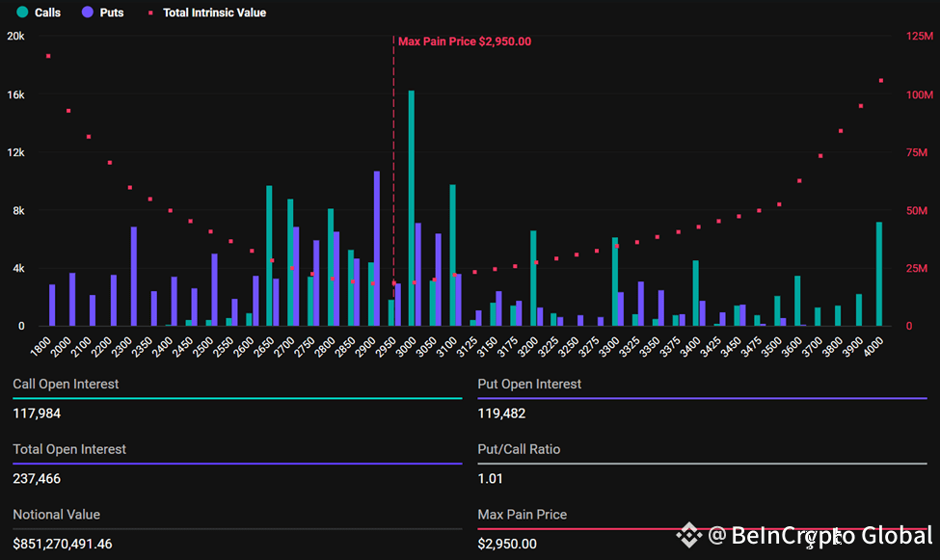940x560 pixels.
Task: Click the Max Pain Price $2,950.00 label
Action: (x=465, y=41)
